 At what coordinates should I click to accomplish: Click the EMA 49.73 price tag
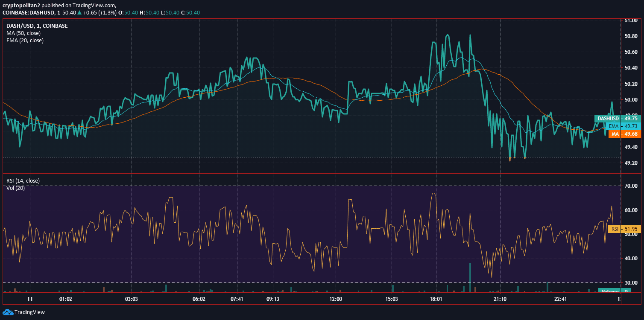(x=623, y=126)
